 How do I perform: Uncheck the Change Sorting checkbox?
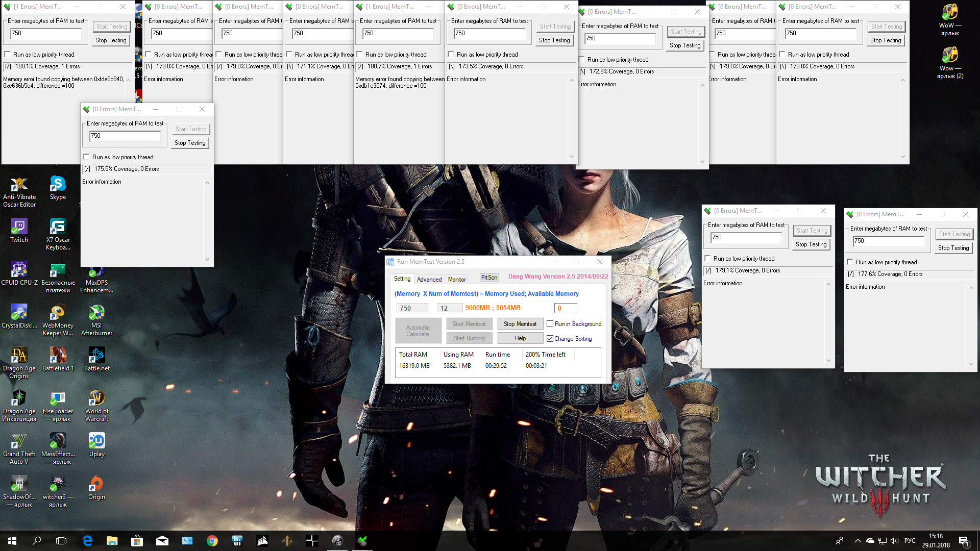coord(550,339)
